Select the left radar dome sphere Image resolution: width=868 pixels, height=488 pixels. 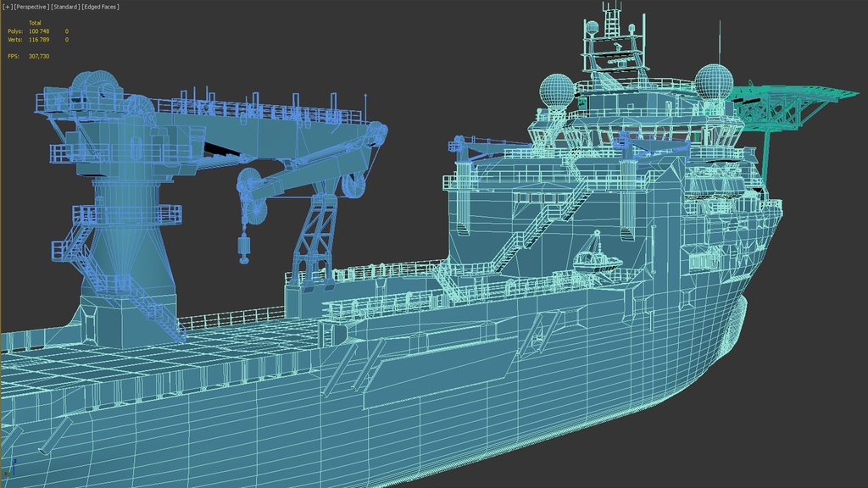tap(557, 91)
